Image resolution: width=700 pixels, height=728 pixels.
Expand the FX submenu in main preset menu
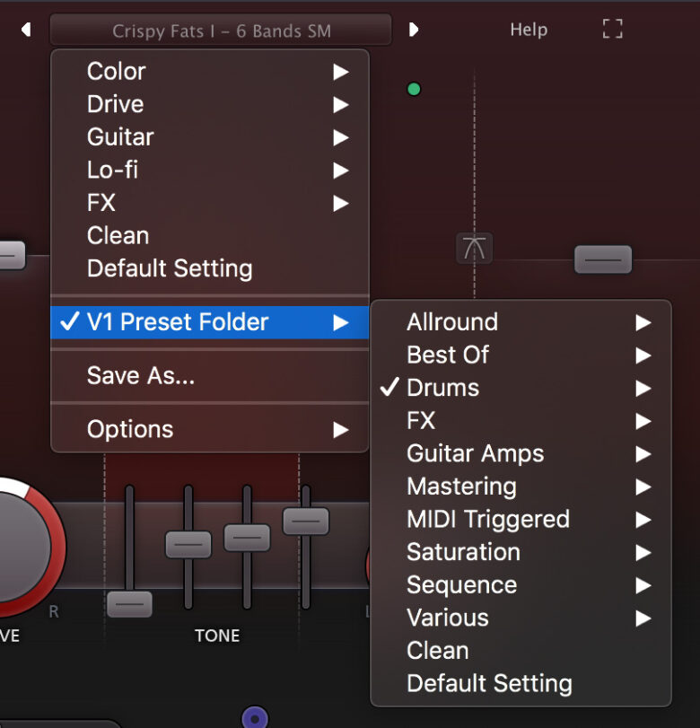pos(210,203)
